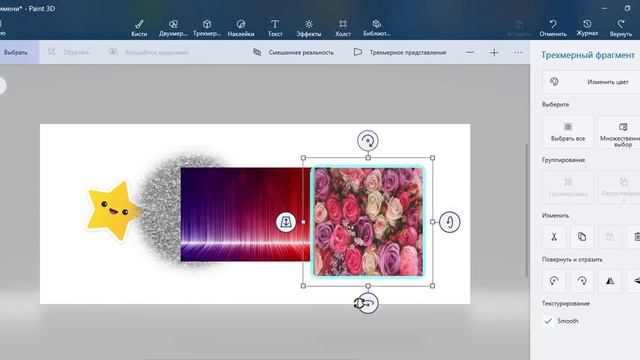The image size is (640, 360).
Task: Click the top-right selection corner handle
Action: [x=432, y=158]
